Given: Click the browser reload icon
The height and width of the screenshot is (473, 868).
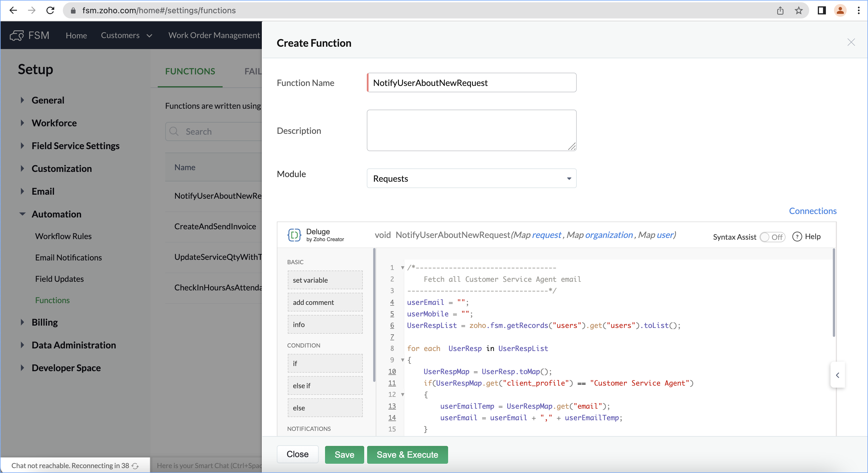Looking at the screenshot, I should 50,10.
